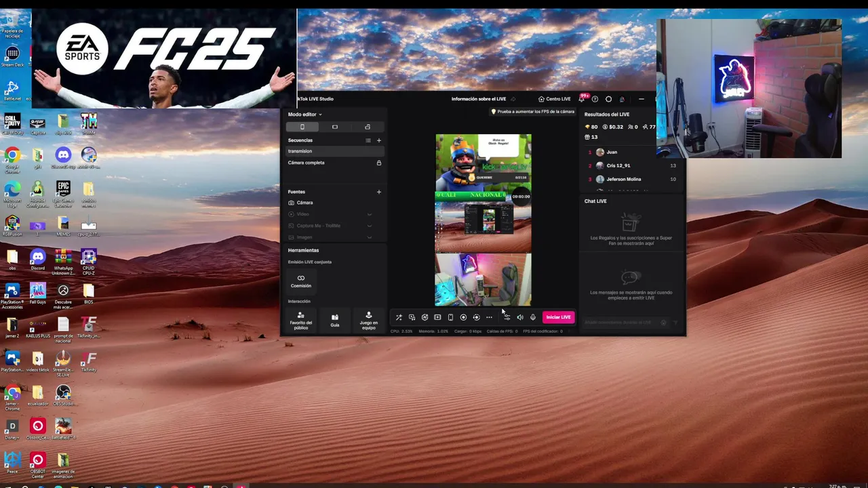Screen dimensions: 868x488
Task: Select landscape layout mode
Action: coord(335,127)
